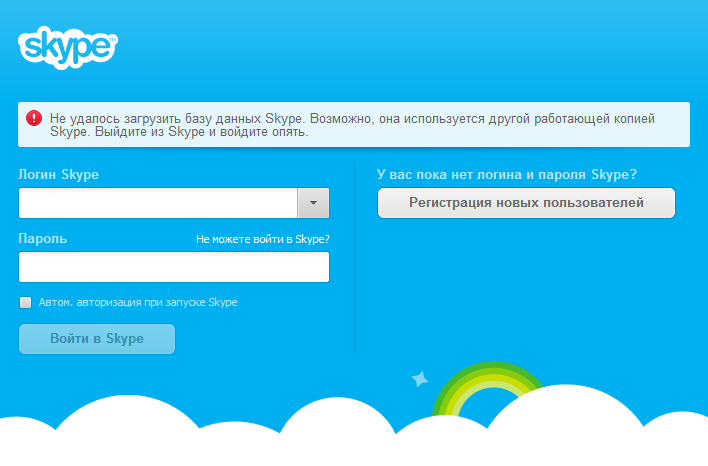Click the red error icon in the alert
The image size is (708, 466).
tap(34, 118)
